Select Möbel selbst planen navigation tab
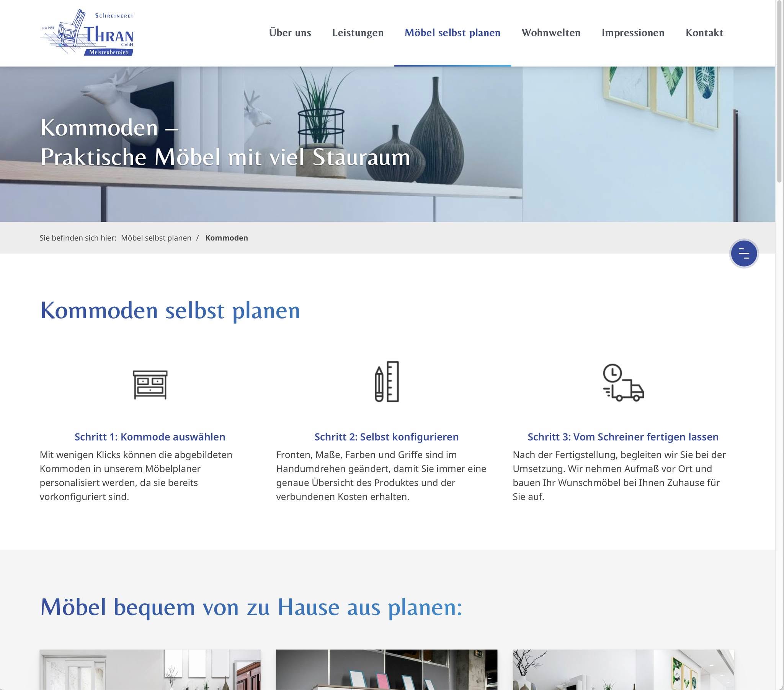 pyautogui.click(x=452, y=33)
